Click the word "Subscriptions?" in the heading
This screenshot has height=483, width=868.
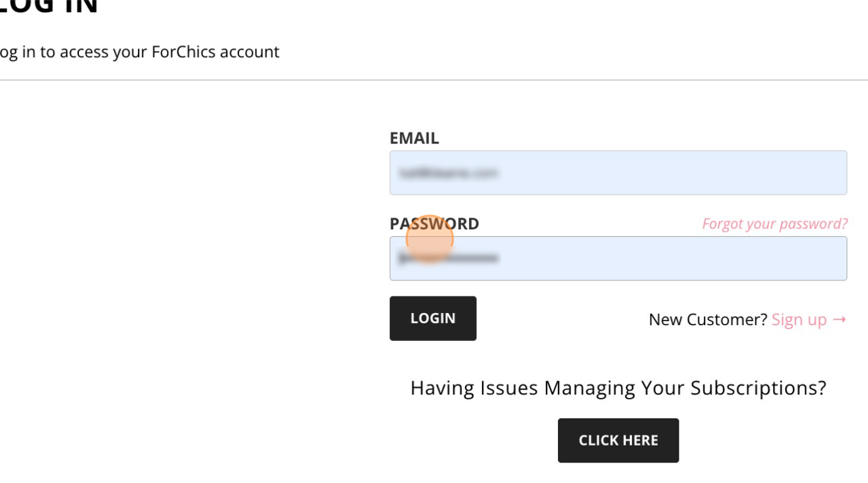click(758, 388)
